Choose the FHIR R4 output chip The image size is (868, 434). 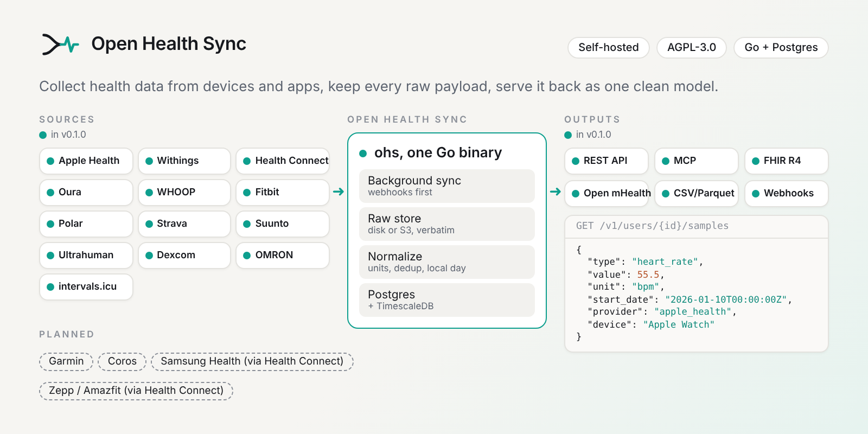click(x=787, y=161)
